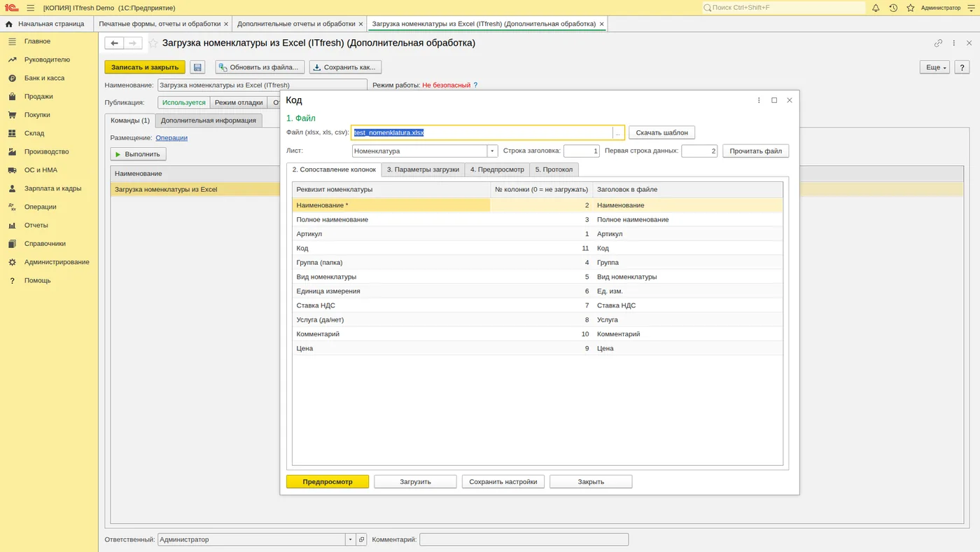Select the Единица измерения mapping row

[538, 291]
